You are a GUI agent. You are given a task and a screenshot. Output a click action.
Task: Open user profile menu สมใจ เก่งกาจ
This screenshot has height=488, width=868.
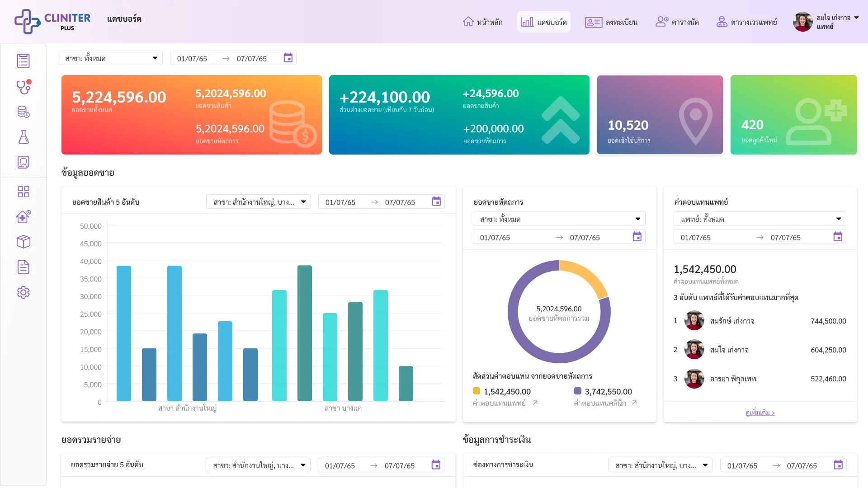[x=826, y=22]
